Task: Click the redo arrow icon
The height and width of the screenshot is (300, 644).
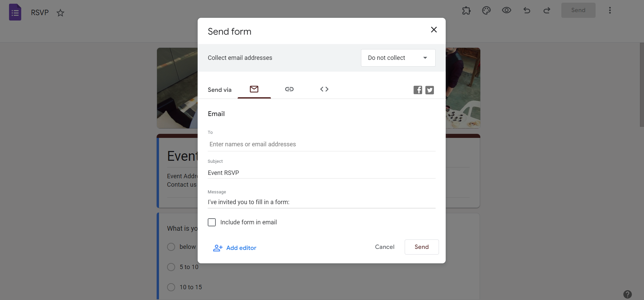Action: [547, 10]
